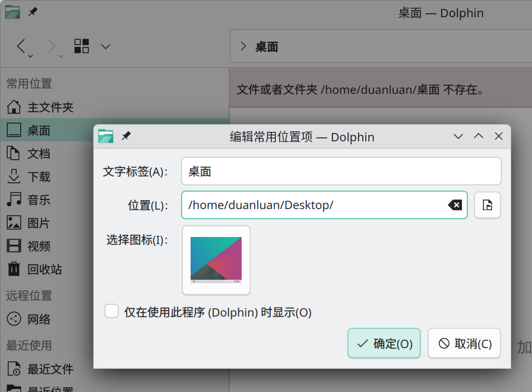This screenshot has height=392, width=532.
Task: Maximize the edit dialog with the up chevron
Action: (479, 136)
